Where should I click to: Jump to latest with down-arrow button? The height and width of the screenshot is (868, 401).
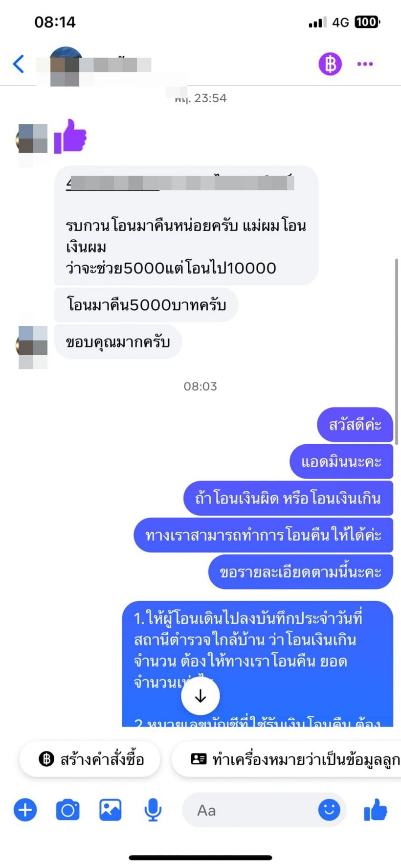(x=200, y=696)
